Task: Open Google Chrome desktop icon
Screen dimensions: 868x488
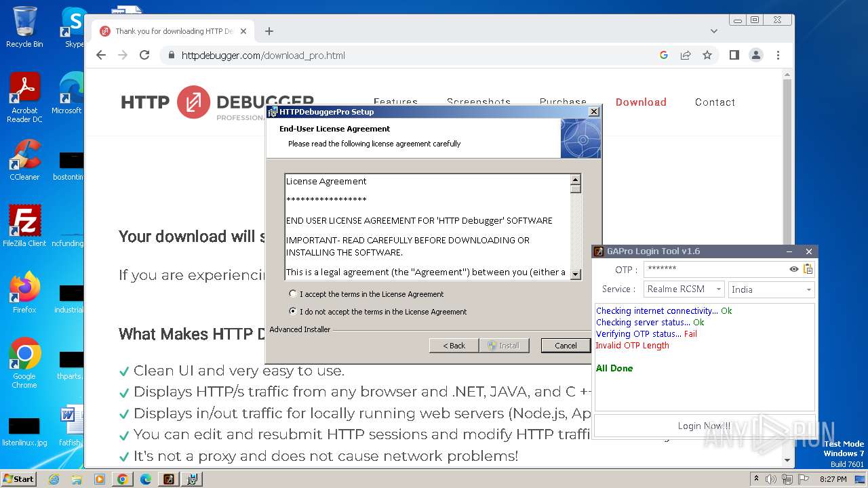Action: tap(24, 363)
